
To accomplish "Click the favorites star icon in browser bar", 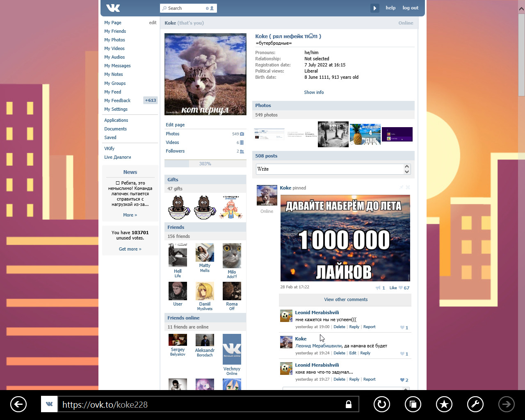I will click(444, 404).
